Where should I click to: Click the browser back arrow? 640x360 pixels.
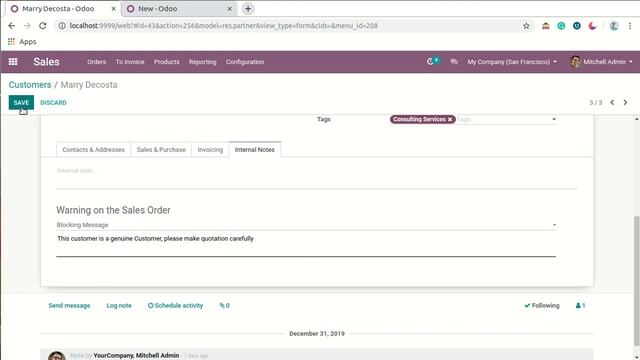[x=11, y=26]
